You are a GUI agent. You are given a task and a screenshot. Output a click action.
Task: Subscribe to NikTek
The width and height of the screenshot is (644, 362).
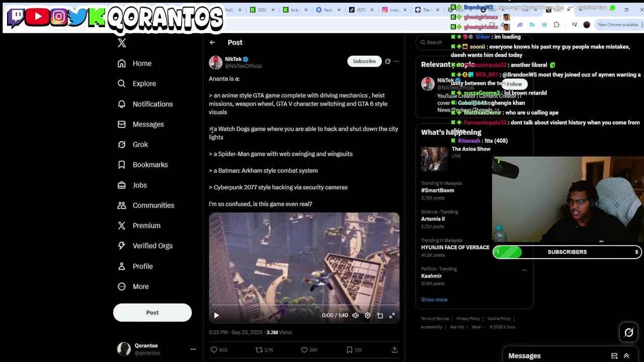364,61
